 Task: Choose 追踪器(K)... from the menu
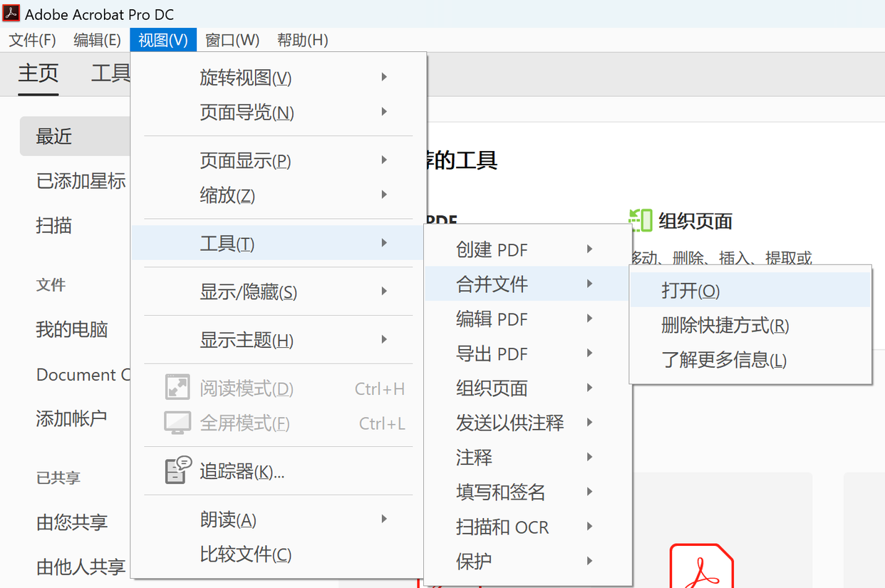278,471
